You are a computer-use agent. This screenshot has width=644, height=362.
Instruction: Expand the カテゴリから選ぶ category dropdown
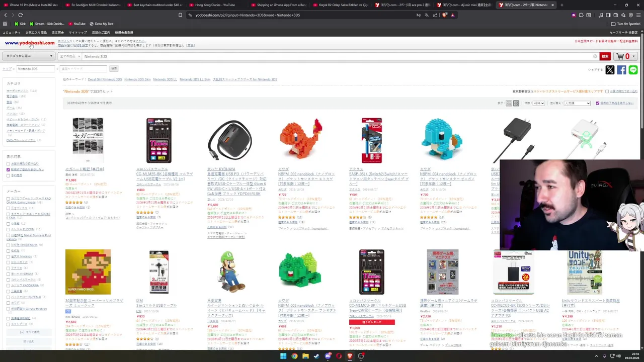pos(29,56)
